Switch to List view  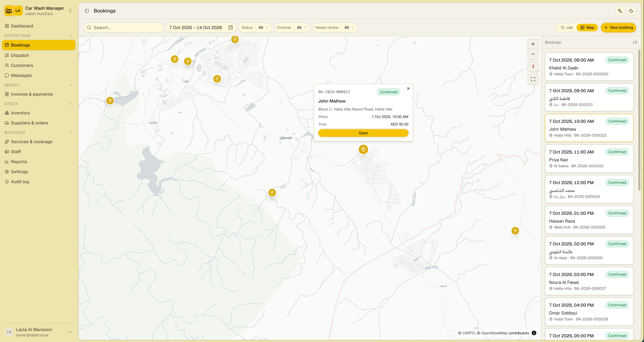point(566,28)
